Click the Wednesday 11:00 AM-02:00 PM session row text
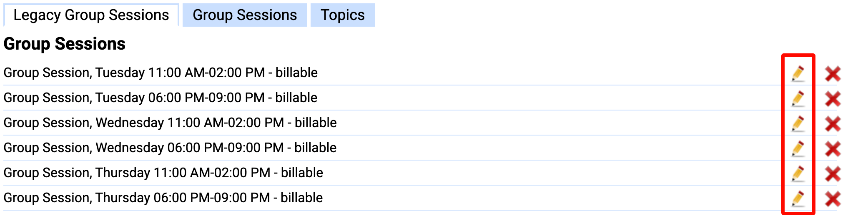868x221 pixels. point(170,123)
